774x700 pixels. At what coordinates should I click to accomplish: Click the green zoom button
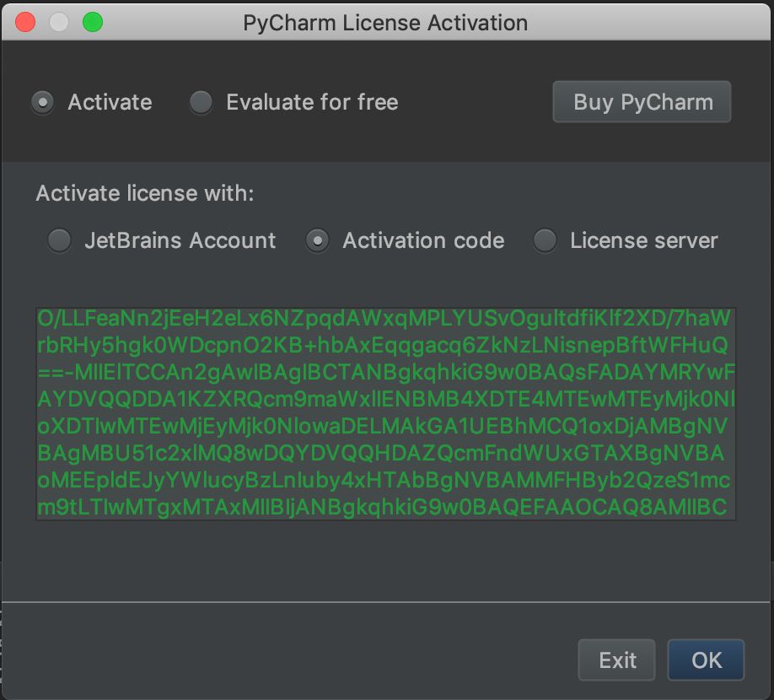click(94, 23)
